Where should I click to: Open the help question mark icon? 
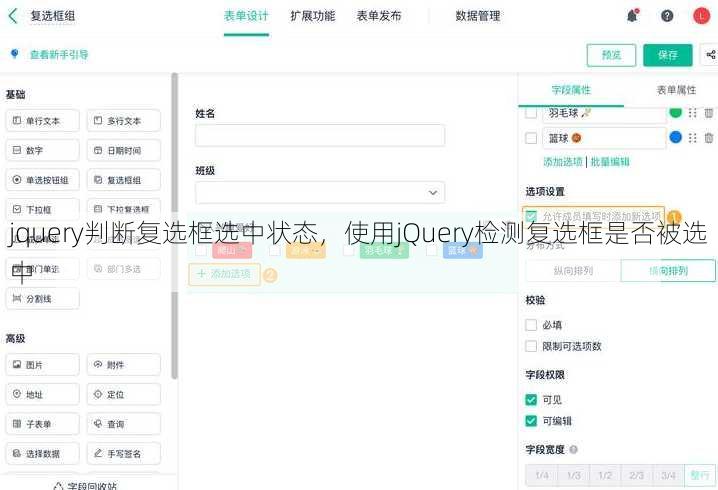[x=667, y=16]
